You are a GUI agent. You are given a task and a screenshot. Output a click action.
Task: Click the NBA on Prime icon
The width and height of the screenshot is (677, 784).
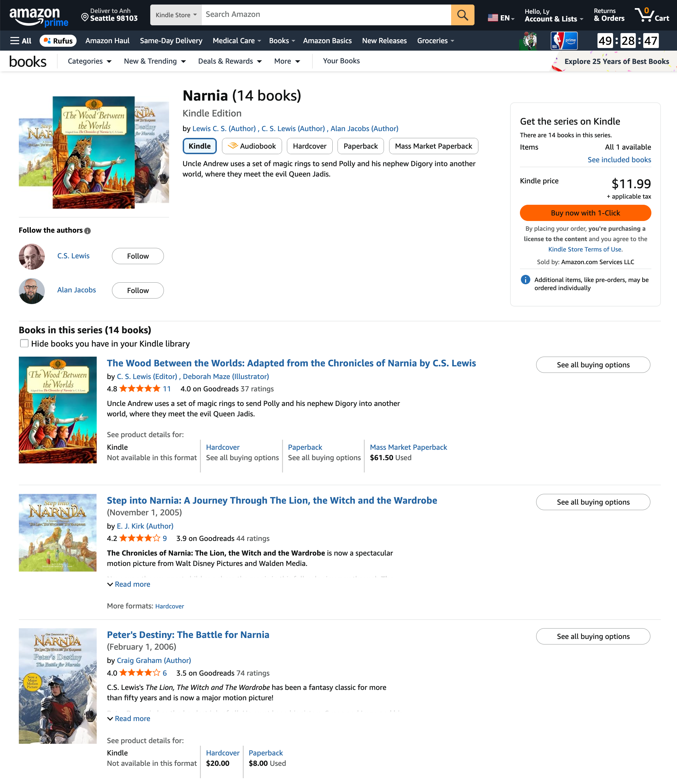(564, 41)
